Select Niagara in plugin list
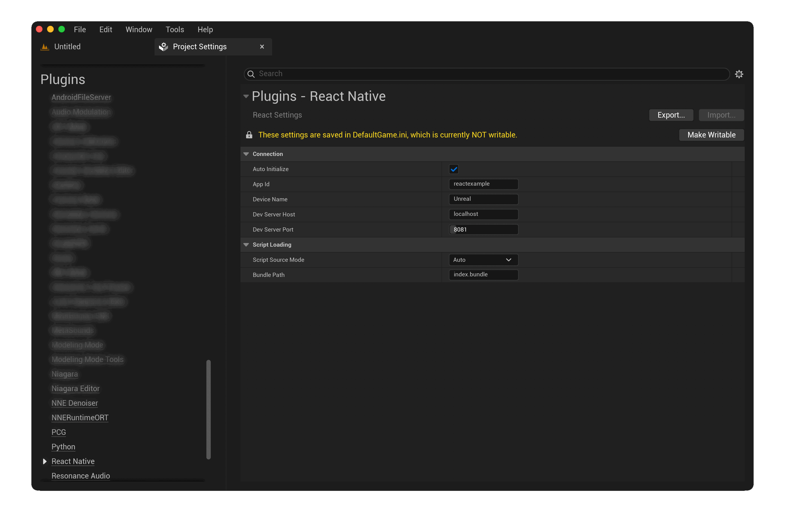Screen dimensions: 785x532 coord(64,374)
